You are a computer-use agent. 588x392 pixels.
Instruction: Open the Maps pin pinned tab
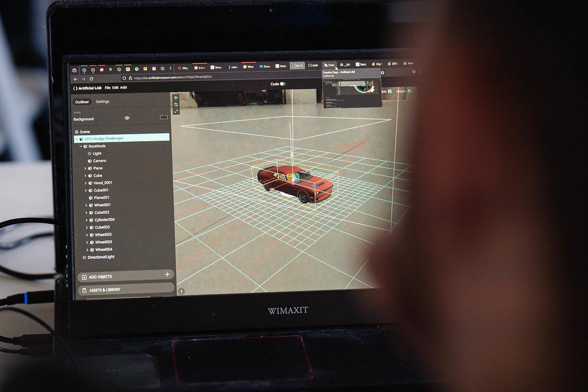tap(110, 69)
